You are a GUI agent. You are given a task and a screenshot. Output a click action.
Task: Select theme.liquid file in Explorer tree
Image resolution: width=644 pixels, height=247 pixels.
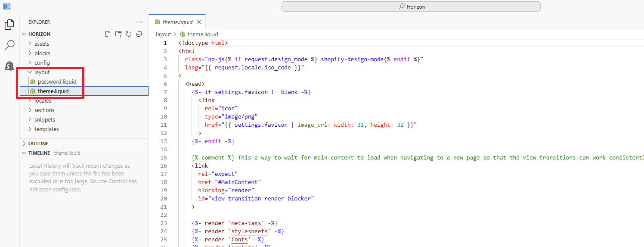point(84,91)
